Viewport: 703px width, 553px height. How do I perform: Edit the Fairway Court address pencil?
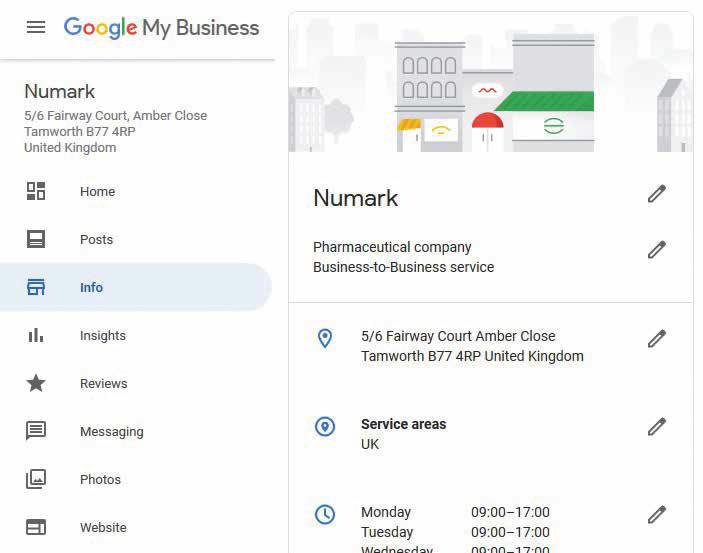(x=656, y=339)
